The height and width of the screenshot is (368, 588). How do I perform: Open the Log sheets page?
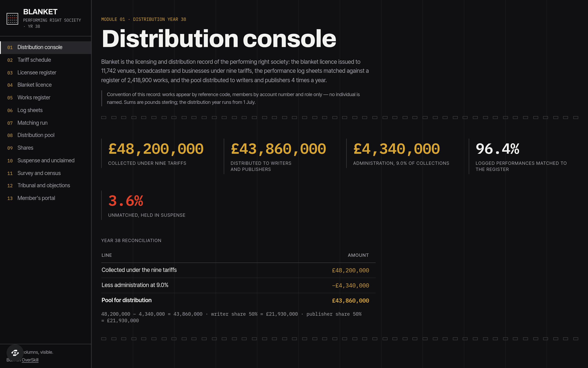[46, 110]
